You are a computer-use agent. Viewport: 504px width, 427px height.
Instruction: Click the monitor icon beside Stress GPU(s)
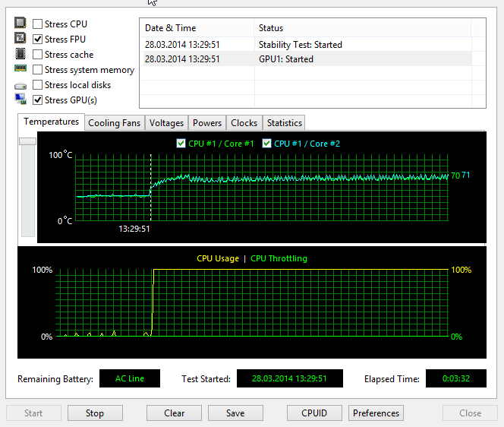click(20, 99)
